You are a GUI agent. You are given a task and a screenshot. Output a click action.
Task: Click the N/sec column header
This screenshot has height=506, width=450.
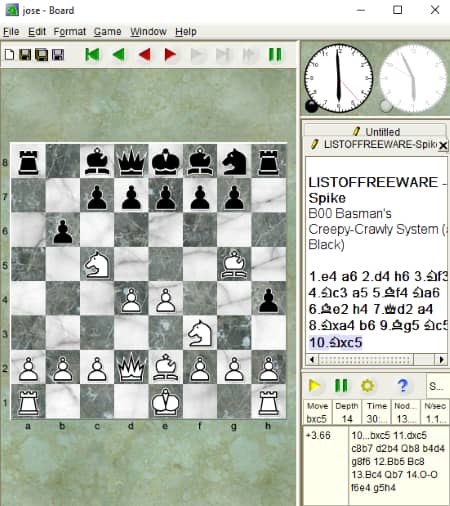(435, 406)
